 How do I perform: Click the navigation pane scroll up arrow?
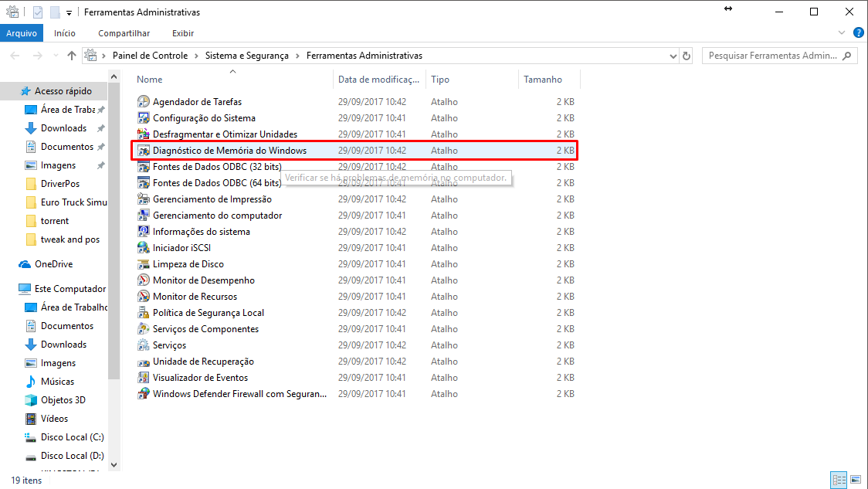114,76
